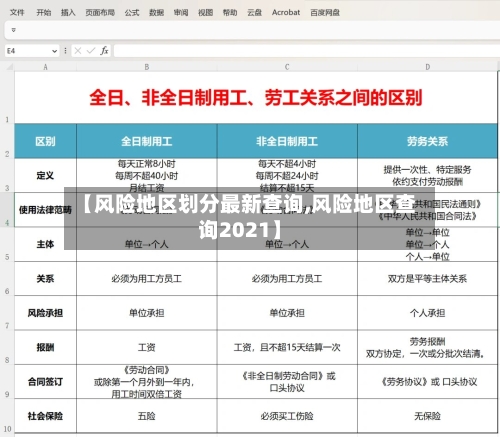Select column A header
Image resolution: width=500 pixels, height=437 pixels.
tap(46, 67)
